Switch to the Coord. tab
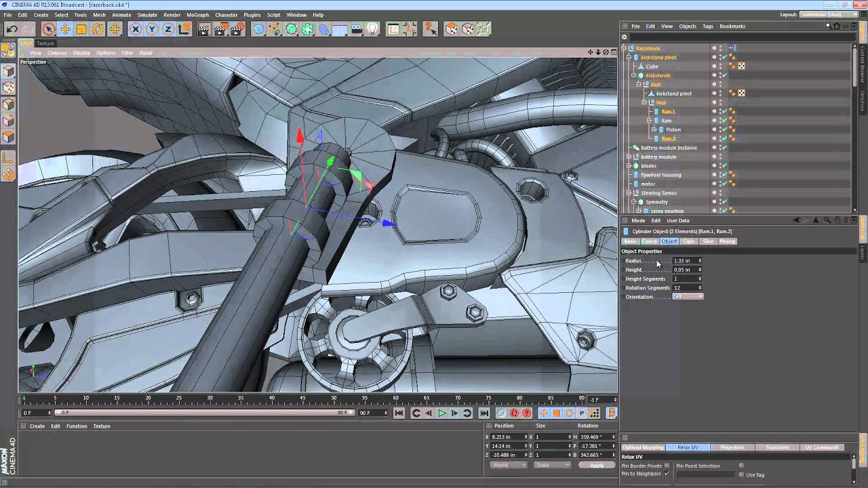Viewport: 868px width, 488px height. (650, 241)
